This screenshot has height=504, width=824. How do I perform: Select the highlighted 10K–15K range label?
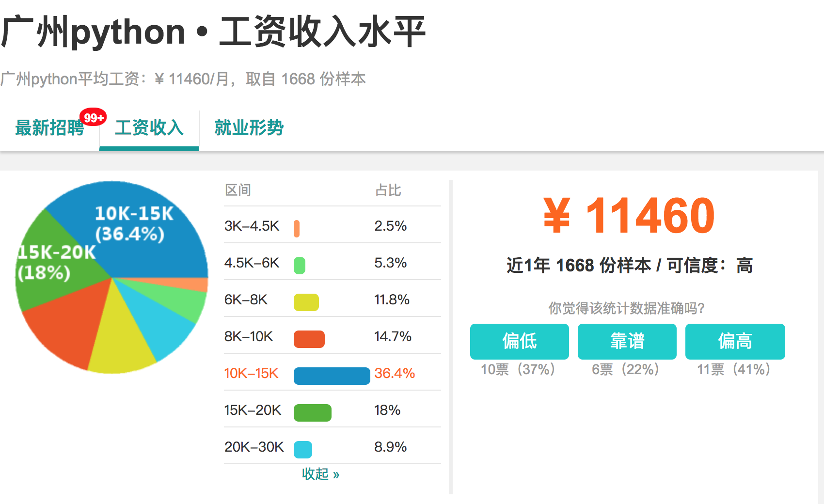[251, 373]
